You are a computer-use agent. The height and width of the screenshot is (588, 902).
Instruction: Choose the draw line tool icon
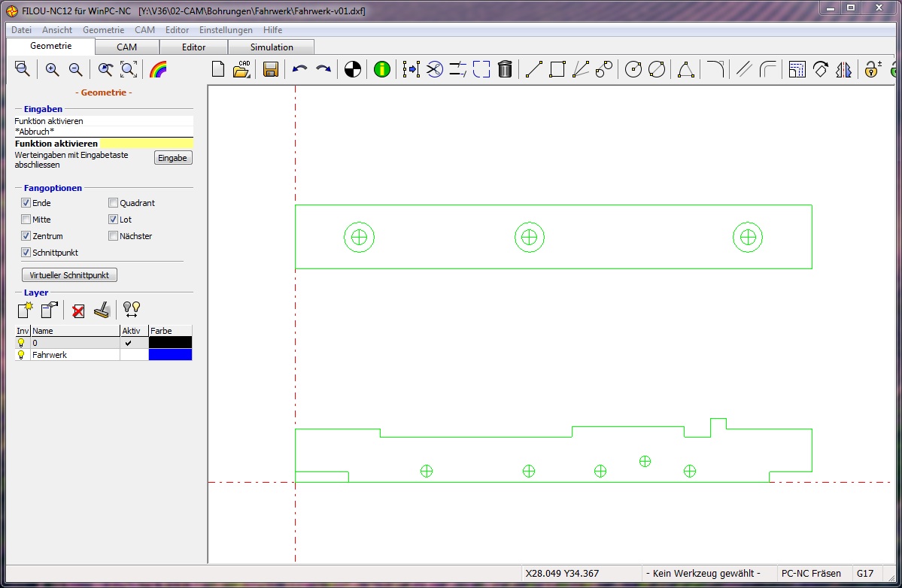pos(534,69)
